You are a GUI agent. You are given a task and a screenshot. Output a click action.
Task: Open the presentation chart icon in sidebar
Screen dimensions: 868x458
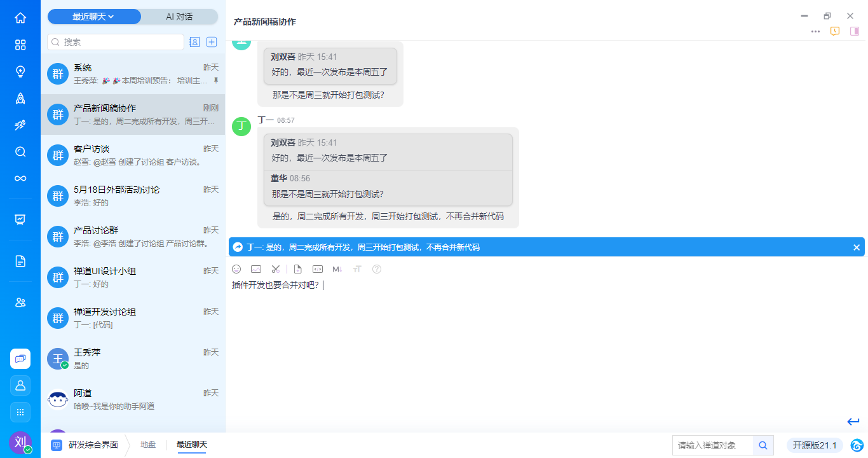click(20, 219)
